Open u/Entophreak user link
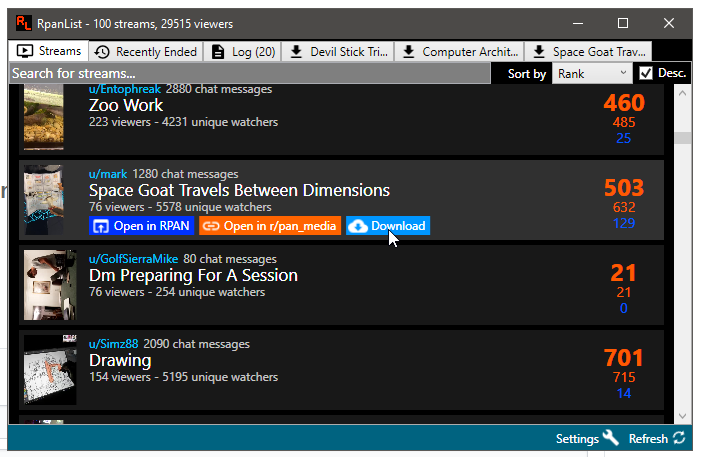This screenshot has height=457, width=701. coord(124,89)
